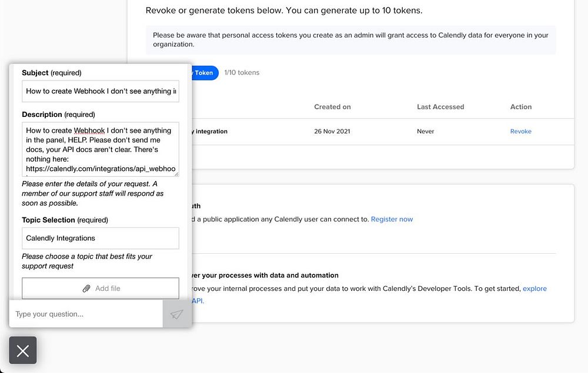The image size is (588, 373).
Task: Follow the 'explore' developer tools link
Action: tap(534, 288)
